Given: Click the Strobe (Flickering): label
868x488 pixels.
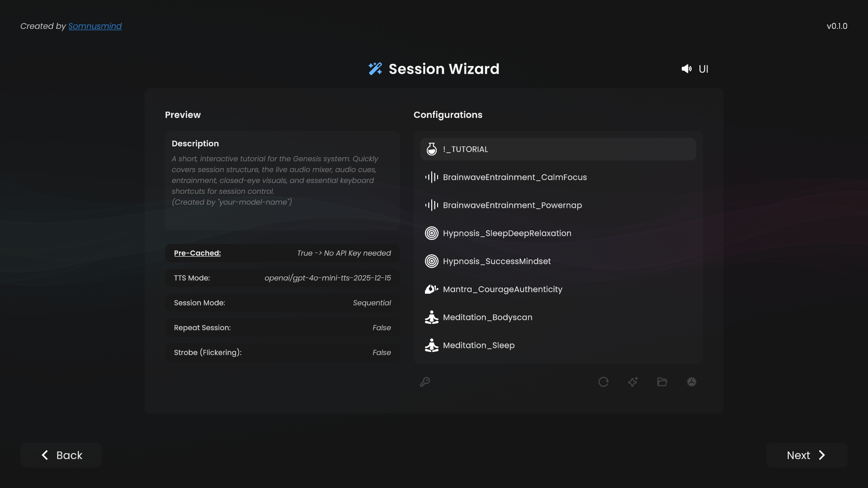Looking at the screenshot, I should (208, 352).
